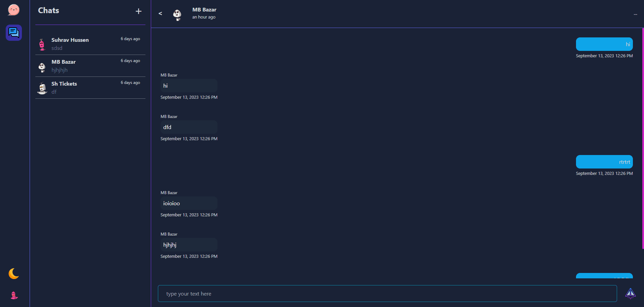Toggle dark mode with the moon icon
Viewport: 644px width, 307px height.
pos(13,274)
